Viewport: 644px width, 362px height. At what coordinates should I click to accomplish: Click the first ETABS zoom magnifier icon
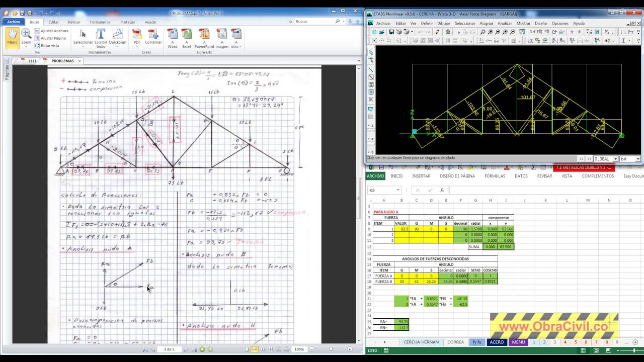click(x=483, y=32)
